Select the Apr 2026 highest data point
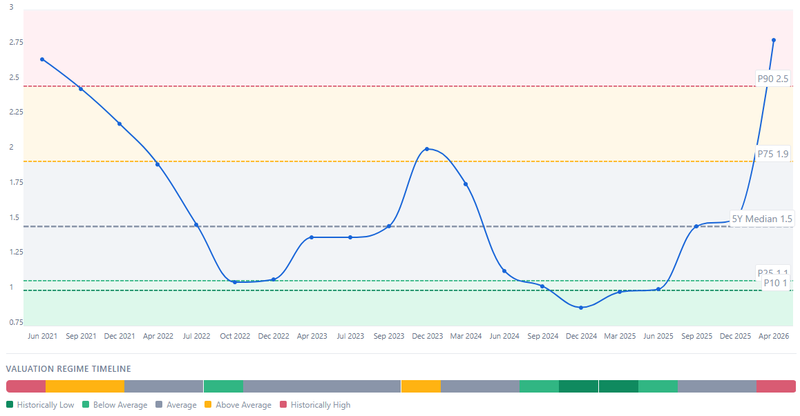 click(x=773, y=40)
